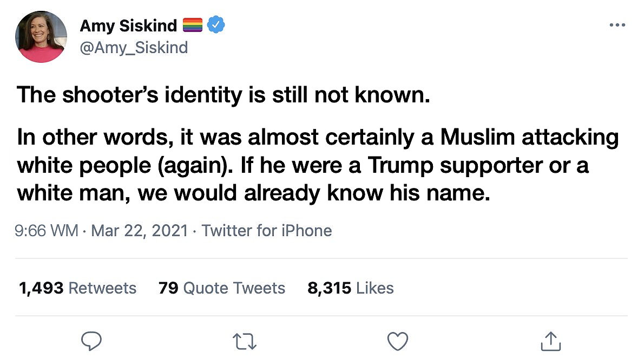Open the 79 Quote Tweets list

222,288
